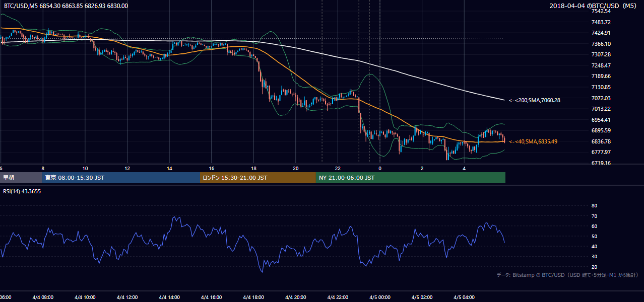Click the 4/4 22:00 bottom time label

tap(338, 297)
